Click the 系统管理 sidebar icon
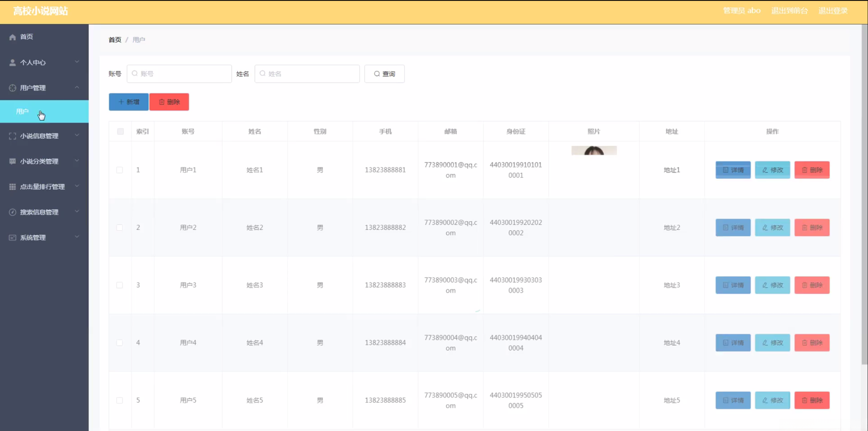 pos(12,238)
